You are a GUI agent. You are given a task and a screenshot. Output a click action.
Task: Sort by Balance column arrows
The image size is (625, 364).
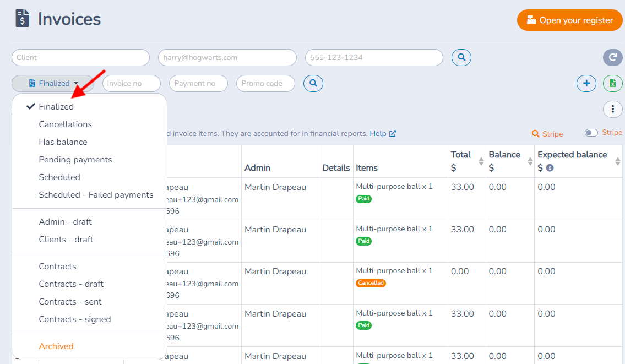530,161
